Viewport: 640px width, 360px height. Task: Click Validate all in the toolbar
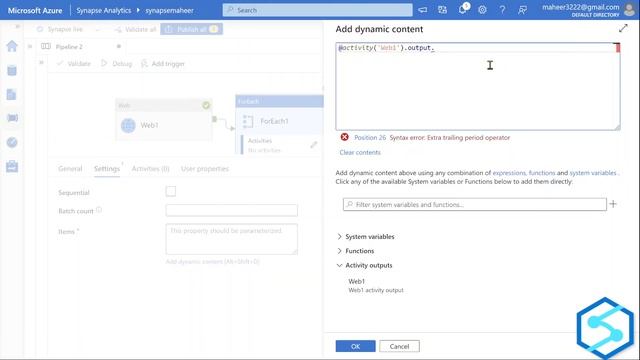tap(136, 29)
